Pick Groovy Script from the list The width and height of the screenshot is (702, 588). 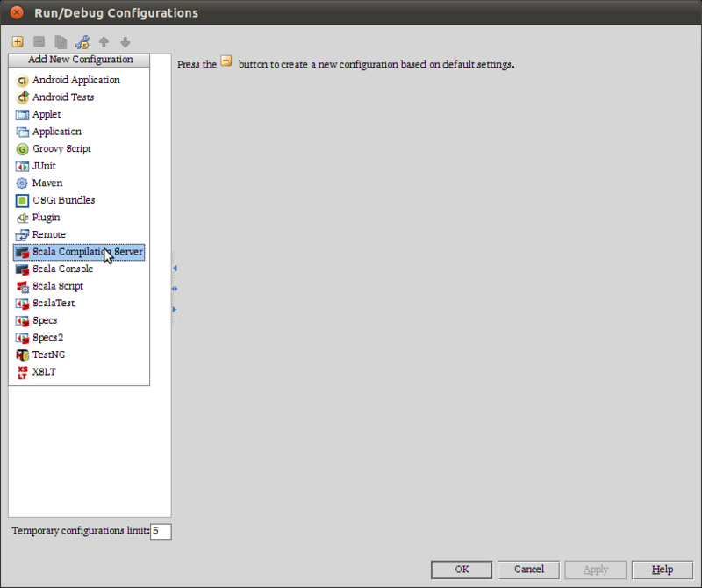click(79, 148)
